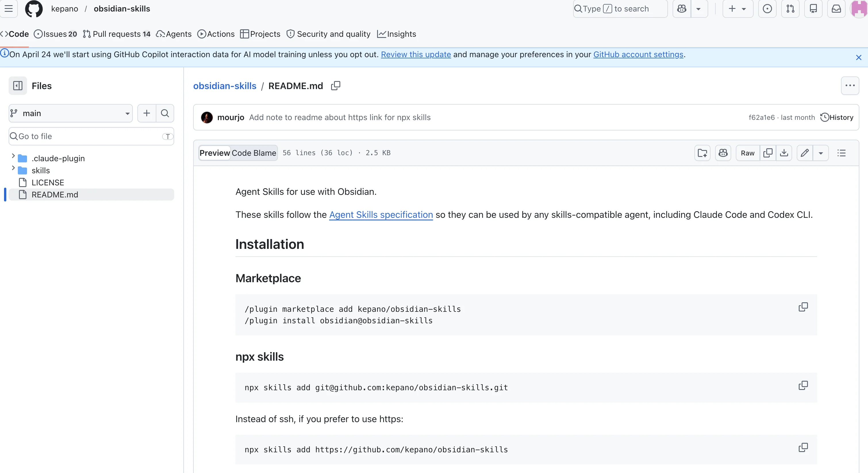Open the notifications inbox

pos(836,9)
